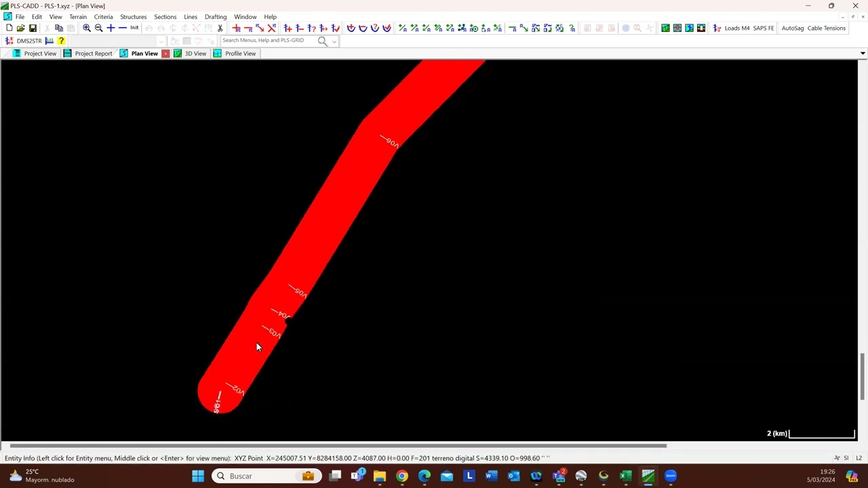The height and width of the screenshot is (488, 868).
Task: Open Google Chrome from the taskbar
Action: tap(402, 476)
